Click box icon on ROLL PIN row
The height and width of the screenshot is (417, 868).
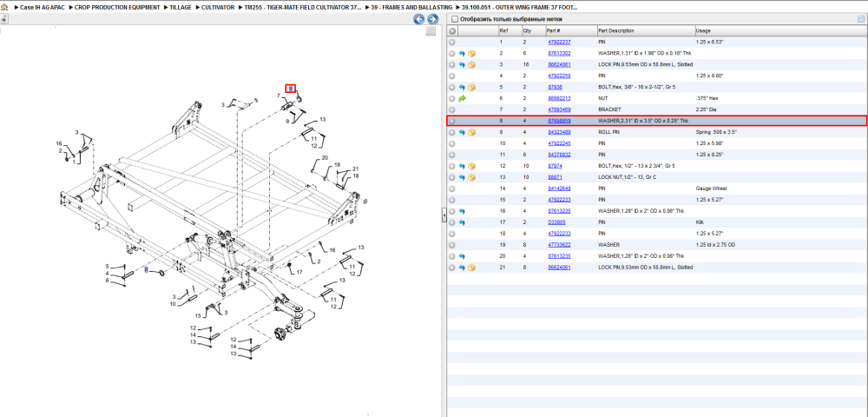pyautogui.click(x=471, y=132)
